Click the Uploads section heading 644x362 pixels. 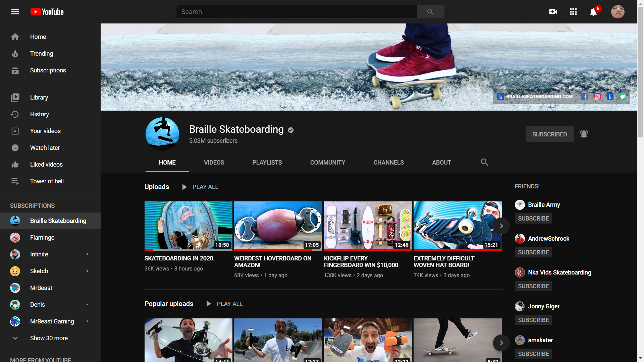pos(157,187)
